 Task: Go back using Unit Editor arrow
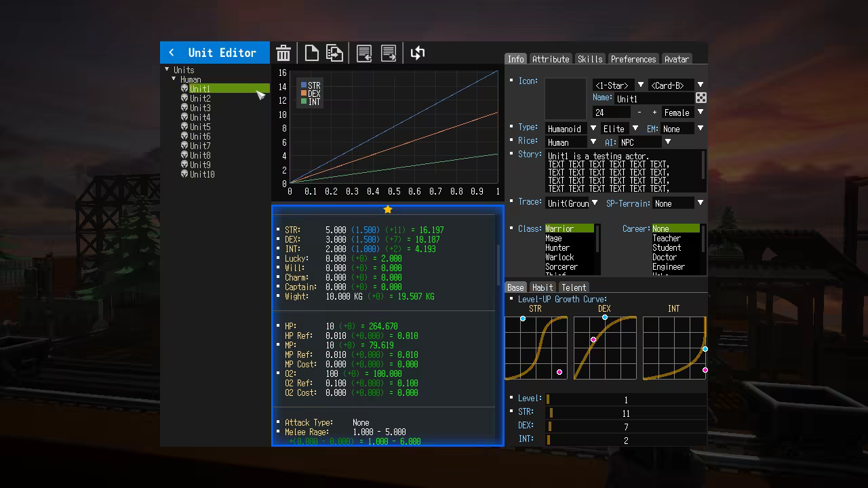pyautogui.click(x=172, y=53)
